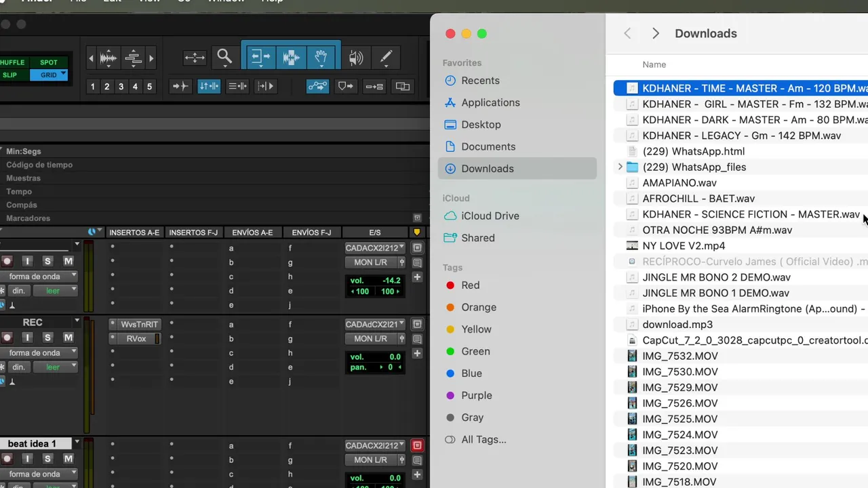
Task: Open the WvsTnRIT insert plugin
Action: pos(139,325)
